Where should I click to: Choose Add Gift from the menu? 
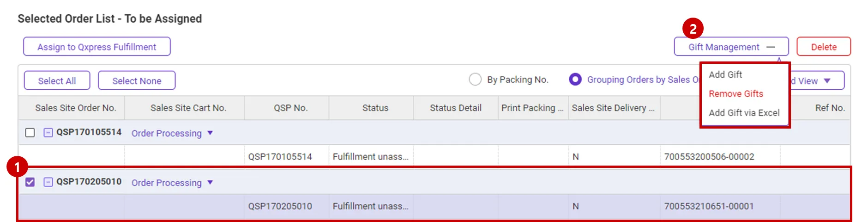[x=725, y=74]
